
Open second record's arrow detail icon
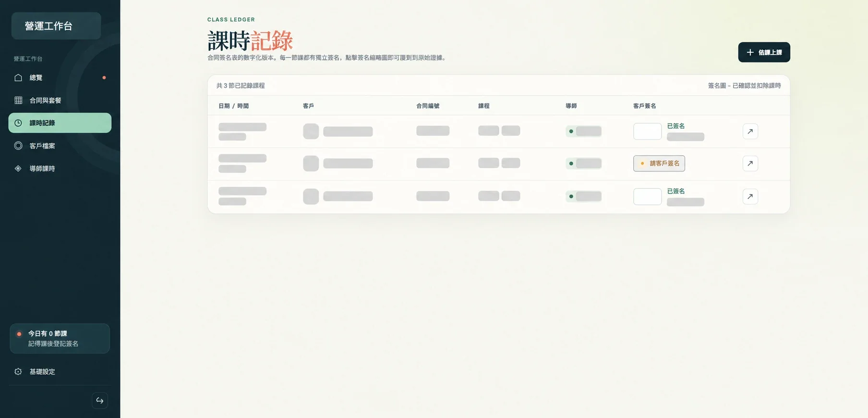750,163
